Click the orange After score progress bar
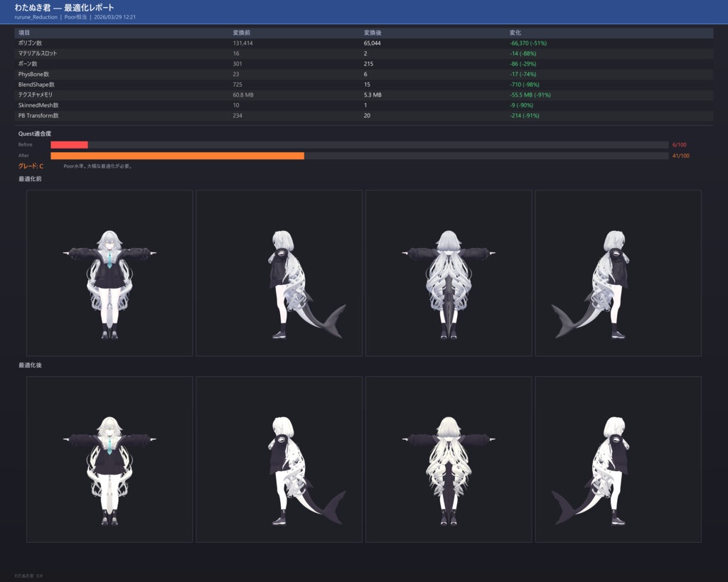The width and height of the screenshot is (728, 582). [x=177, y=156]
